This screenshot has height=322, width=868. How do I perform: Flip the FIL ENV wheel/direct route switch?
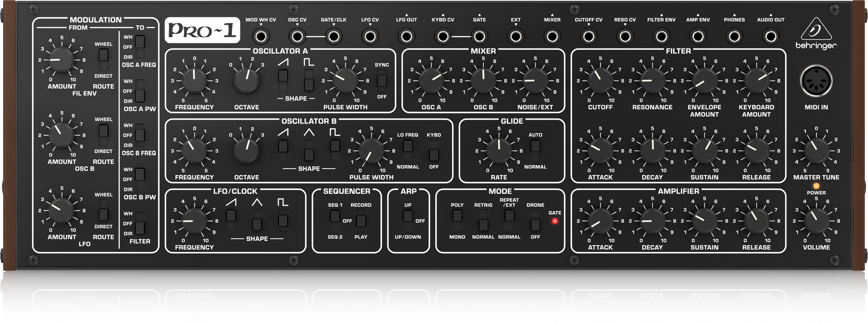(x=103, y=60)
